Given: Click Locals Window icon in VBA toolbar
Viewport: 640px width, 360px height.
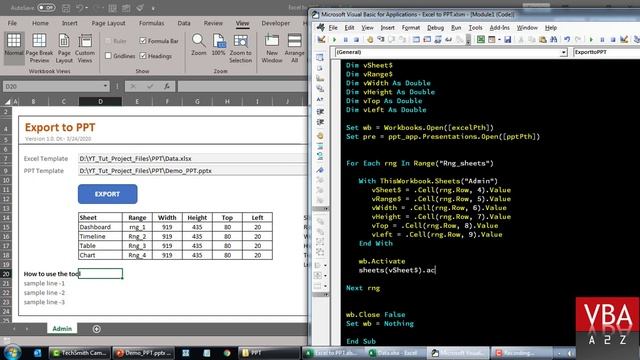Looking at the screenshot, I should click(x=416, y=40).
